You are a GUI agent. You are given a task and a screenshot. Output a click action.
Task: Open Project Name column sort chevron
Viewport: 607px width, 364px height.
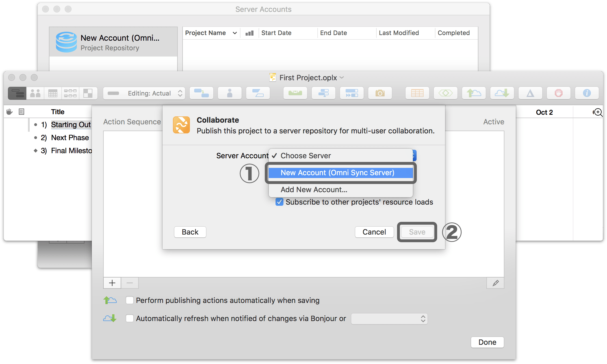[x=235, y=33]
